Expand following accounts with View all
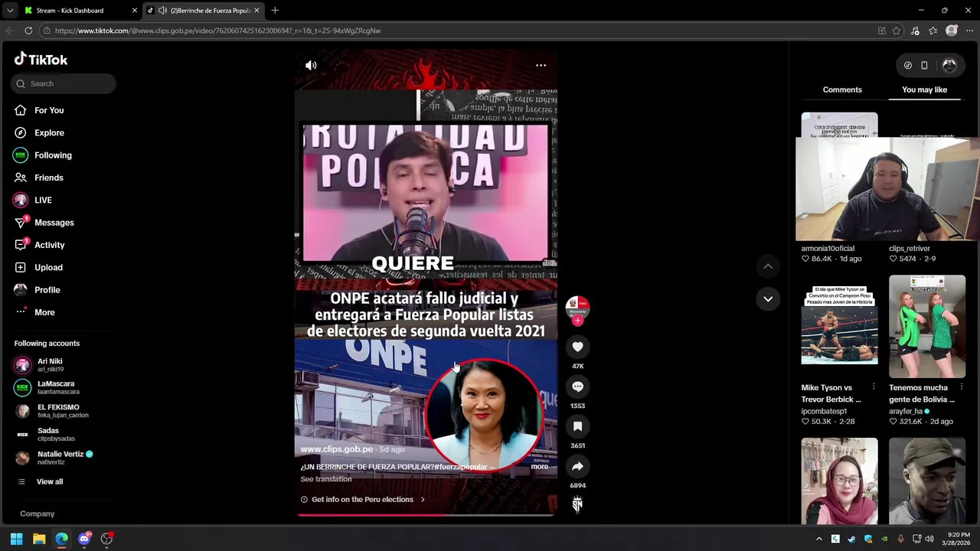This screenshot has width=980, height=551. (49, 481)
